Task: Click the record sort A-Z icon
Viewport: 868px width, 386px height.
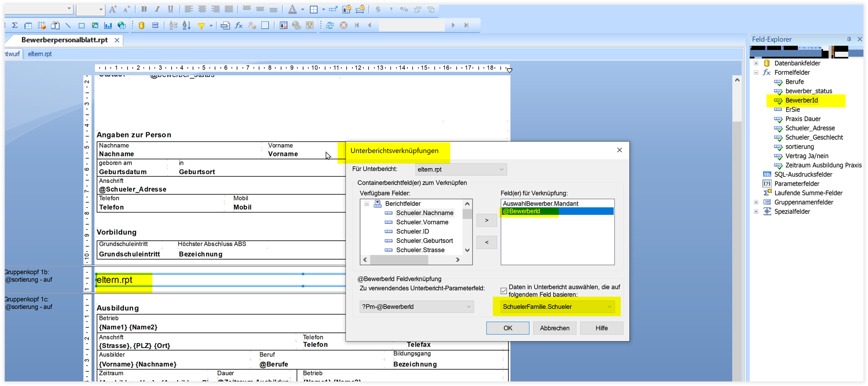Action: click(x=187, y=25)
